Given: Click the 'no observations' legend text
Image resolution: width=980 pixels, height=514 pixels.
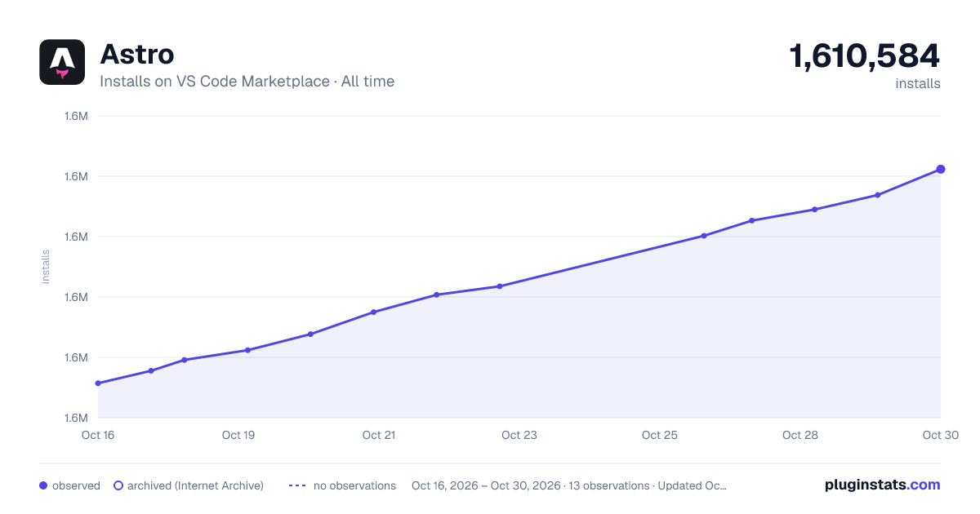Looking at the screenshot, I should tap(354, 485).
